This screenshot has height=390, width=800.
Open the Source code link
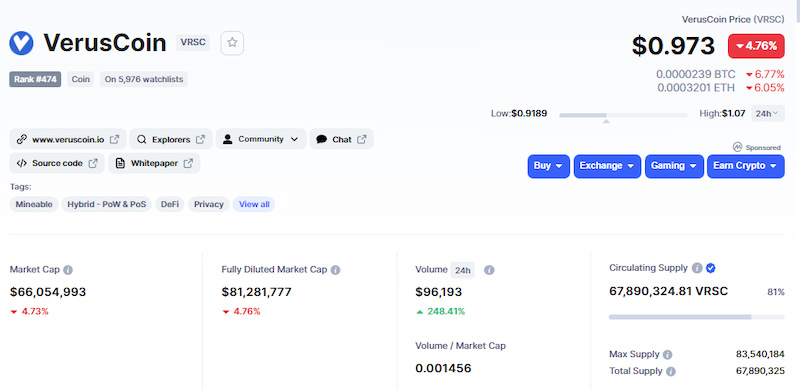57,163
